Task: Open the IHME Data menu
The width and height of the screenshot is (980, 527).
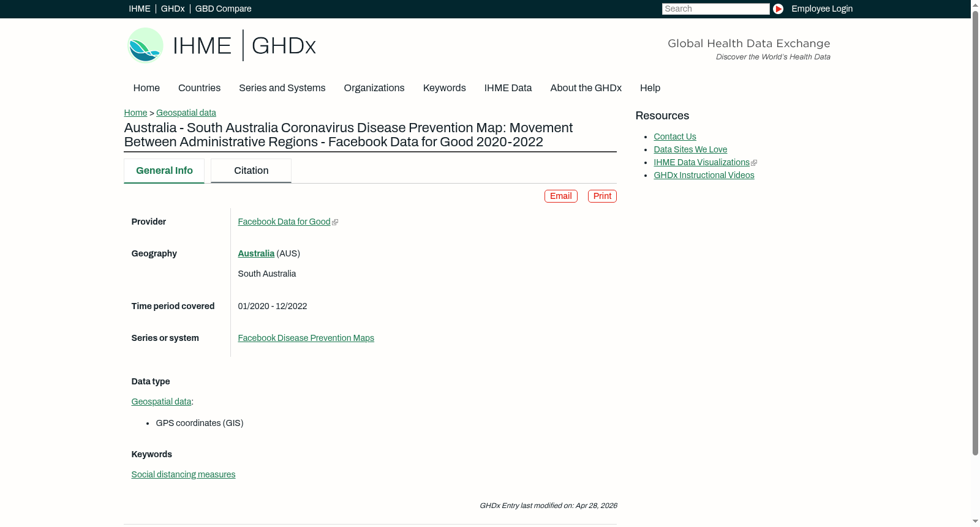Action: click(x=508, y=88)
